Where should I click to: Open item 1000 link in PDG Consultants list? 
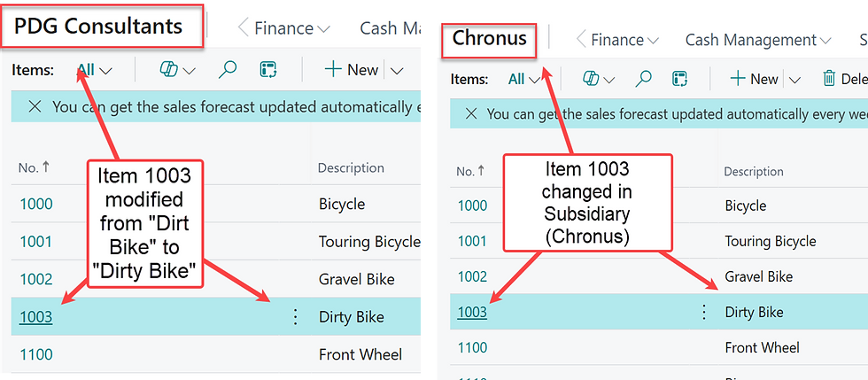36,204
